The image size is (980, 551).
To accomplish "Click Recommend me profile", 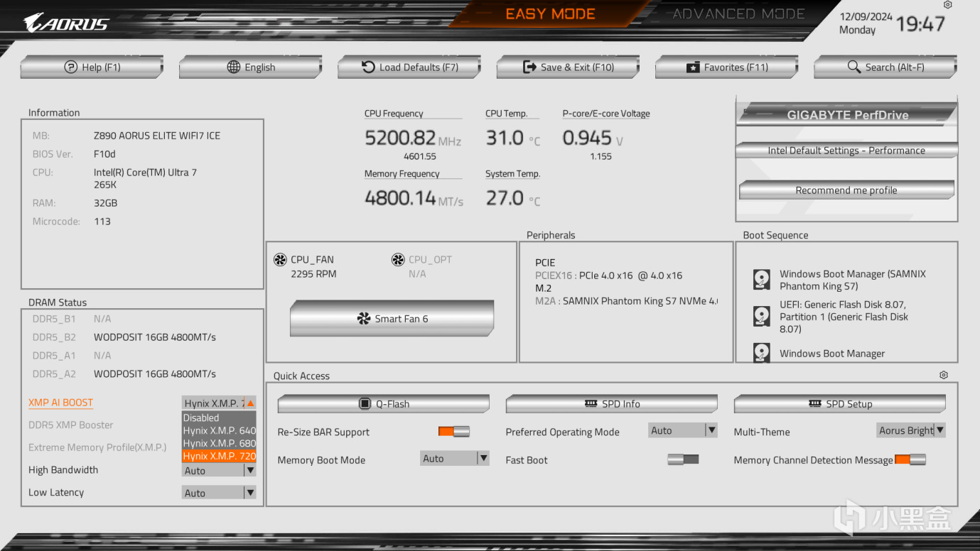I will click(x=846, y=190).
